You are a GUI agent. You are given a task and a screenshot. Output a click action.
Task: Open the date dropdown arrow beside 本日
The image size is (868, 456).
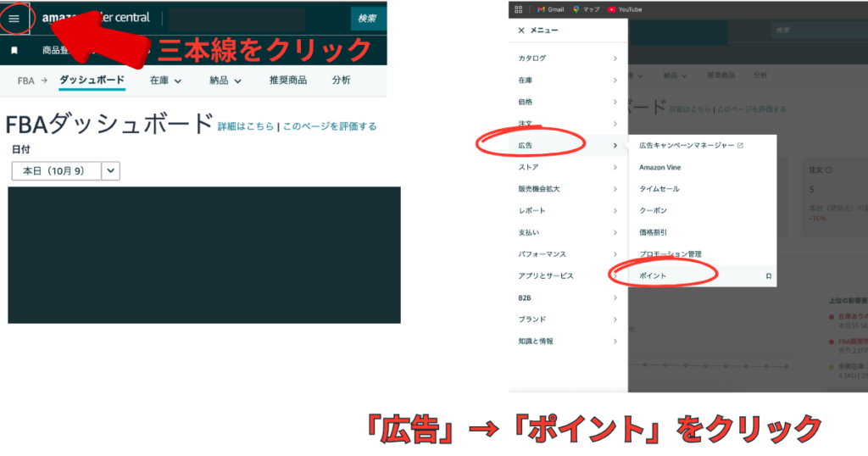tap(111, 170)
